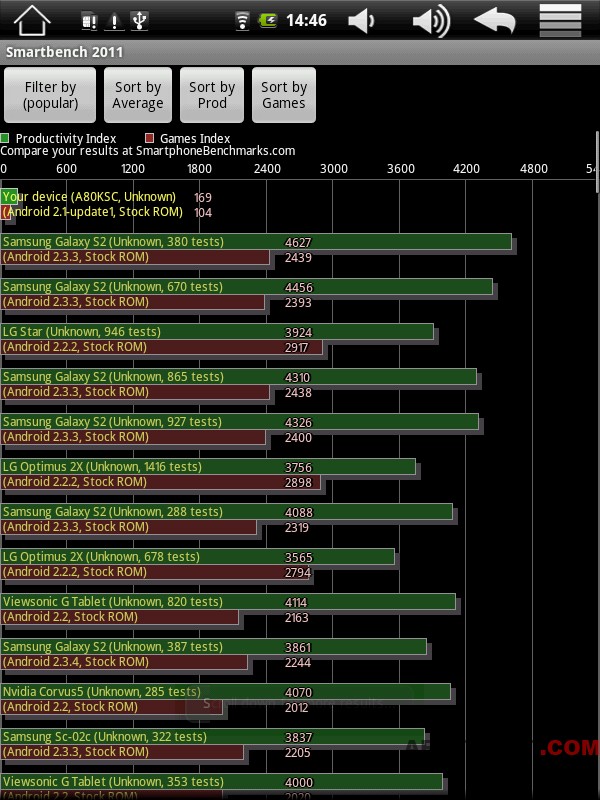Click the red Games Index legend swatch
600x800 pixels.
(149, 138)
